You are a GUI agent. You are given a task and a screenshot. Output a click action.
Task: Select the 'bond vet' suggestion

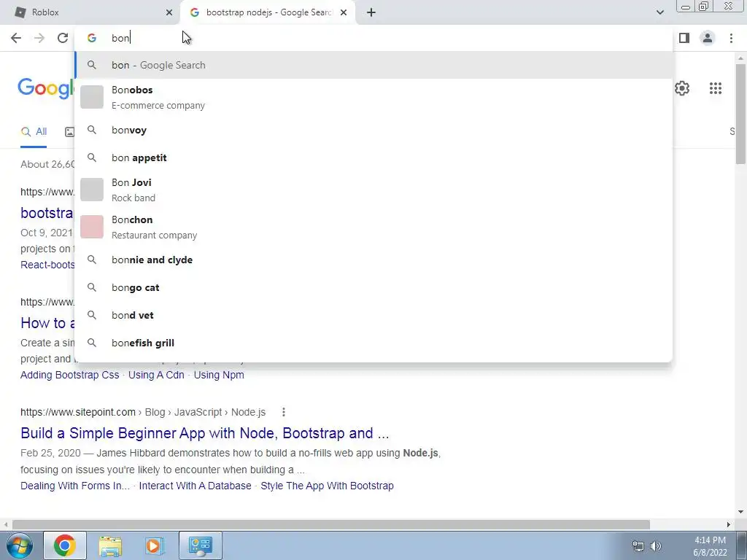(373, 315)
